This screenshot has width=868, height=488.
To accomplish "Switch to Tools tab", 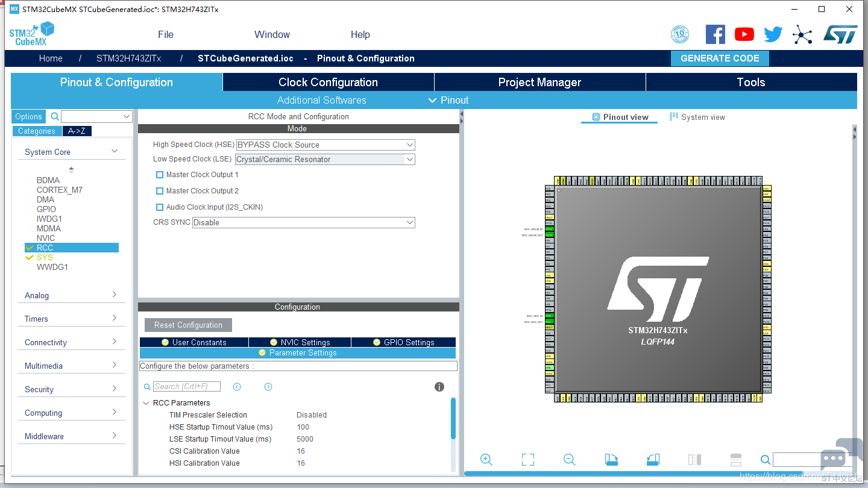I will point(751,83).
